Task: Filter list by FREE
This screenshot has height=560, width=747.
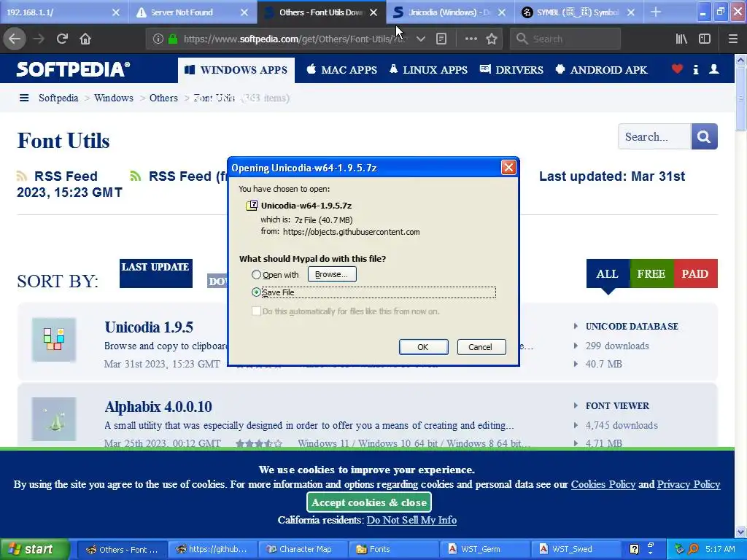Action: pos(651,274)
